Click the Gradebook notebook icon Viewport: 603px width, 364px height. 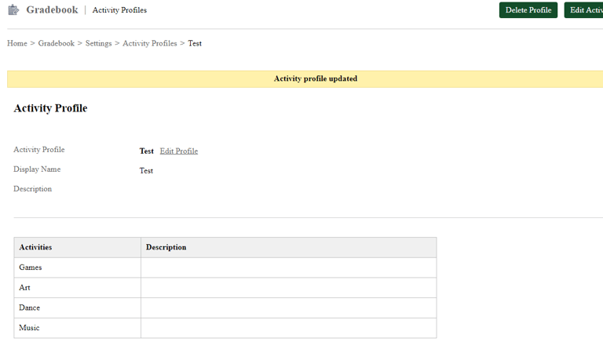[x=13, y=10]
